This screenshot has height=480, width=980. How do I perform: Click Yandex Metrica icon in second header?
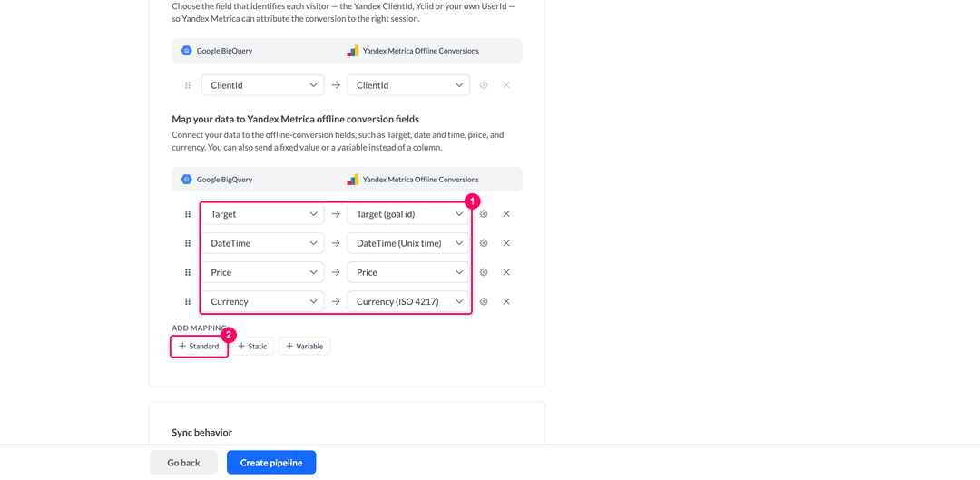click(352, 180)
